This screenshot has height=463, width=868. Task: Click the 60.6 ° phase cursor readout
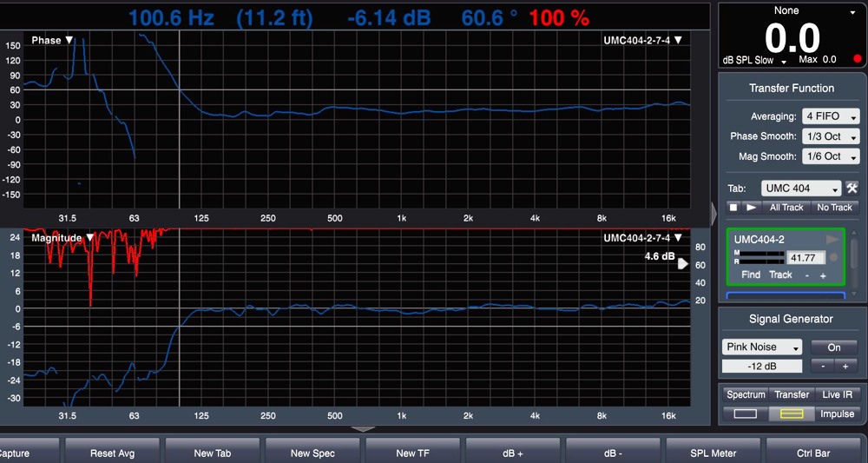490,19
